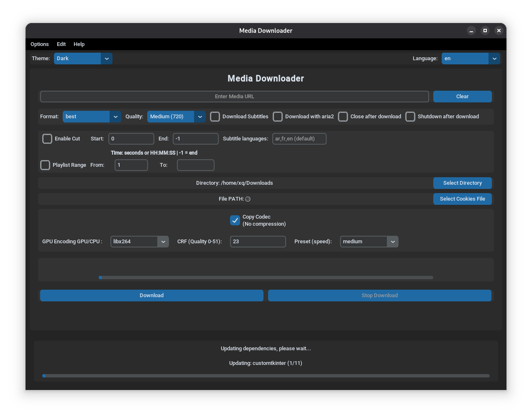Click the Quality dropdown chevron
The width and height of the screenshot is (532, 418).
point(200,117)
